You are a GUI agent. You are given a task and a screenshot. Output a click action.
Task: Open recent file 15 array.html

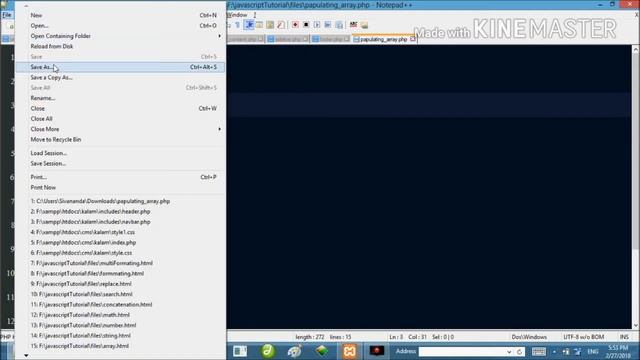coord(120,346)
